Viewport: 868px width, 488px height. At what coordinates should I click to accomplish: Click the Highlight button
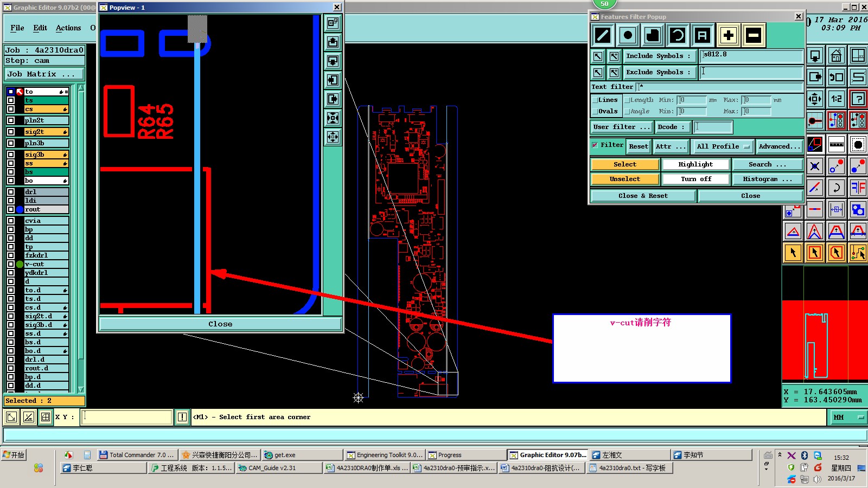[695, 164]
